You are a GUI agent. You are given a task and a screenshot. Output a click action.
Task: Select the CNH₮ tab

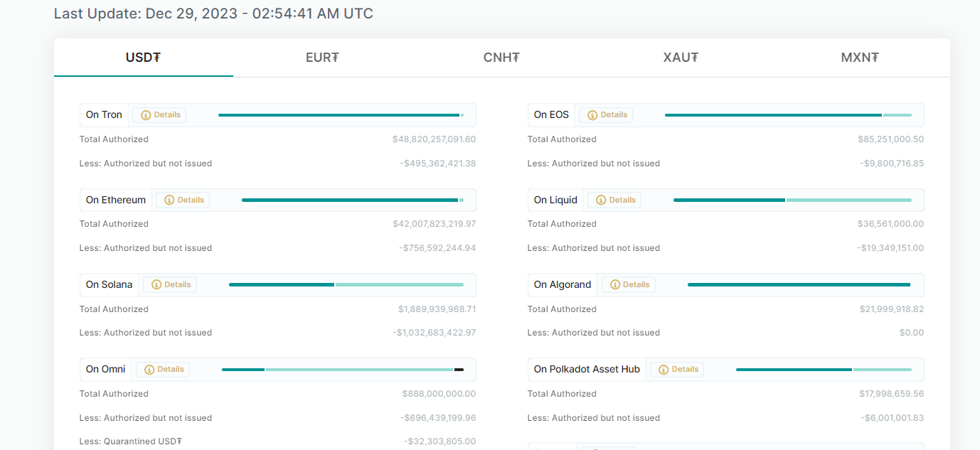click(501, 58)
